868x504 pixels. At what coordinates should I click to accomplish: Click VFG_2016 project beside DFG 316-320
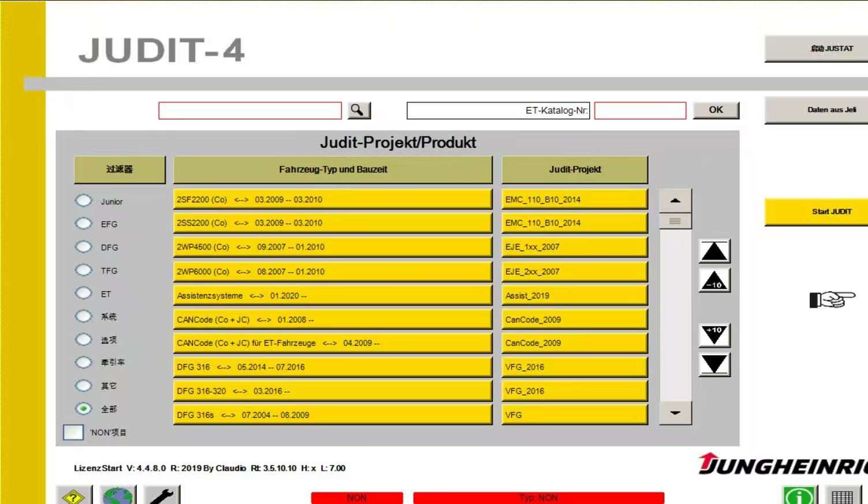[x=575, y=391]
